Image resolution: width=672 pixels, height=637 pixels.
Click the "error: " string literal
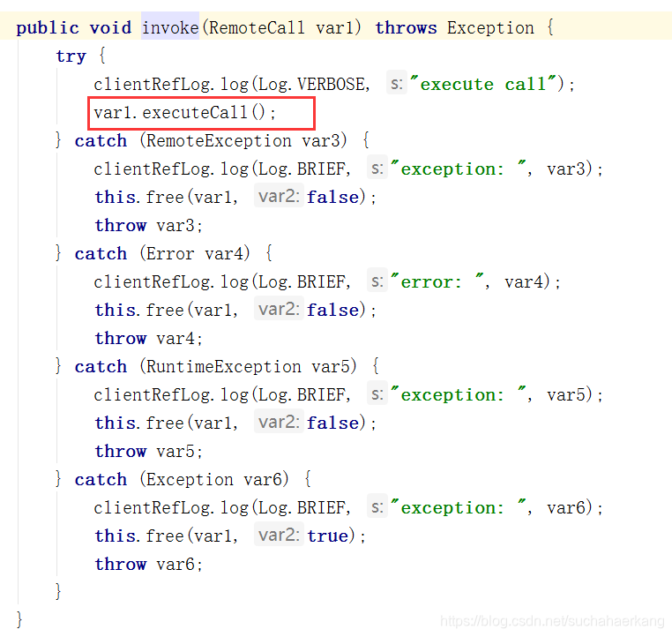[437, 281]
